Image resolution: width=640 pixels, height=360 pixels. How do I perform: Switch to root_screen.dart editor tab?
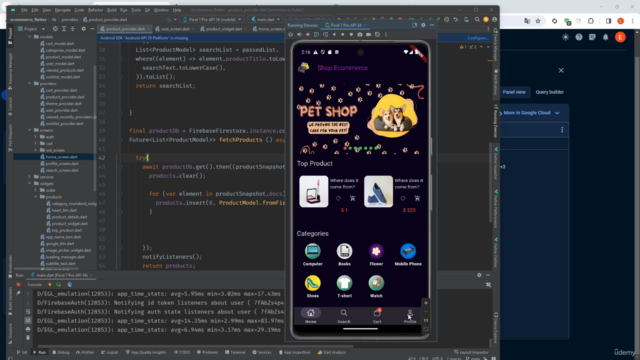pos(175,29)
